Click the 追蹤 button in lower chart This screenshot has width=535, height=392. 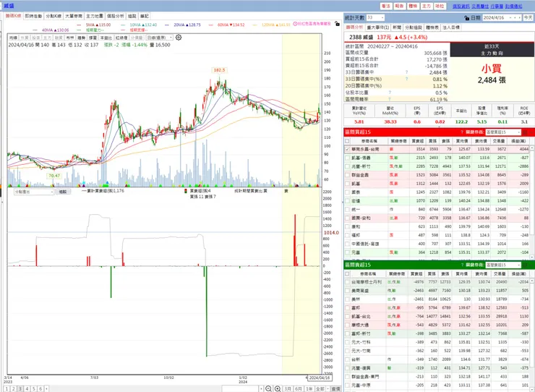[x=63, y=192]
